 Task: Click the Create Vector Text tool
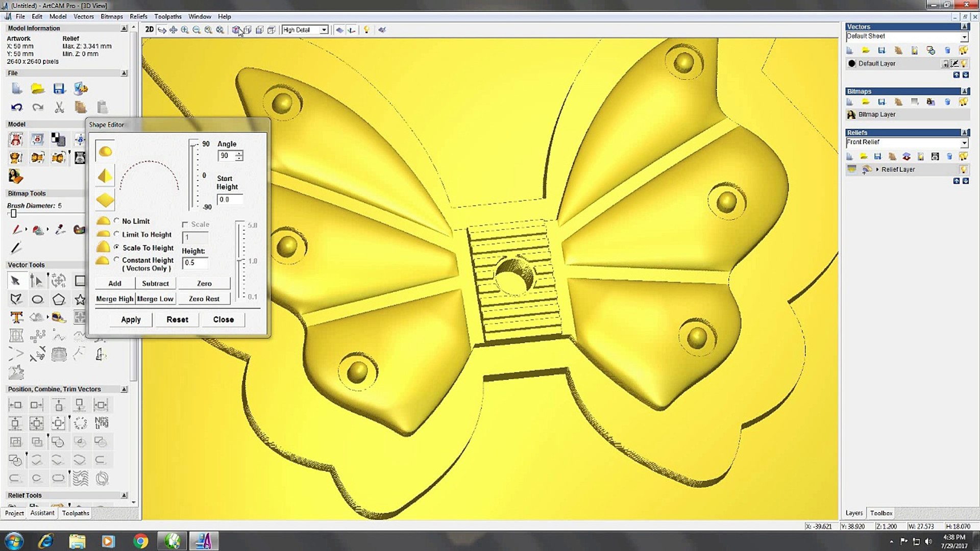(x=16, y=318)
